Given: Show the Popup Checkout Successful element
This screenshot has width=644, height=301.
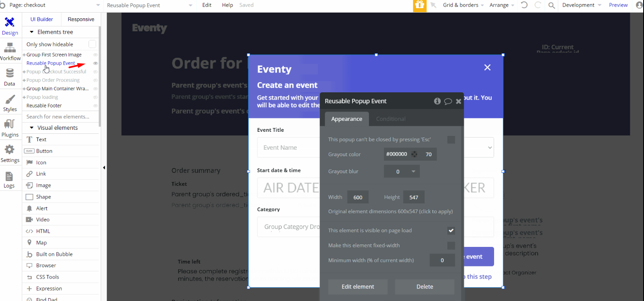Looking at the screenshot, I should (95, 72).
